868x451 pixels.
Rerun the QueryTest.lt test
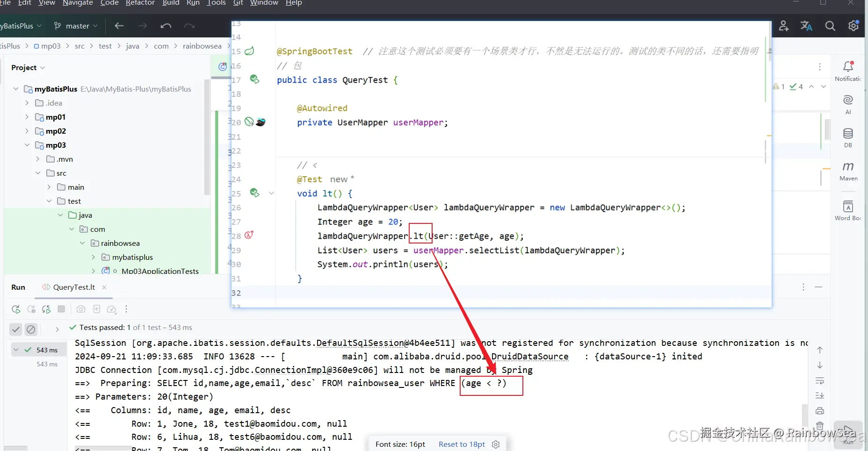[x=16, y=309]
